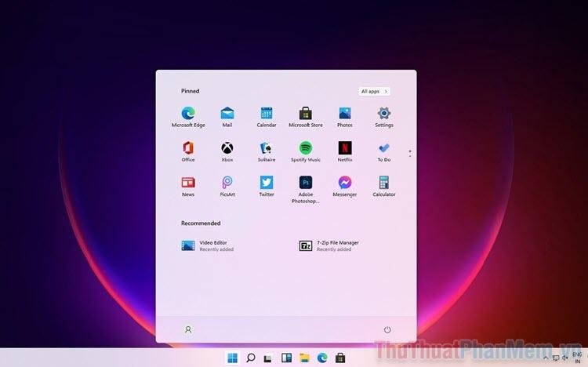Click the ENG language indicator
The width and height of the screenshot is (588, 367).
click(x=578, y=358)
